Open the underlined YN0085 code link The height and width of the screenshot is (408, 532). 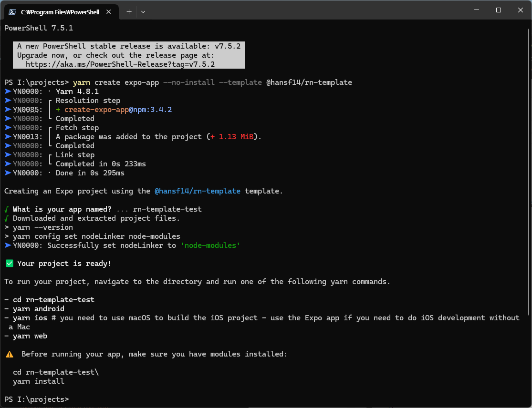click(x=28, y=110)
